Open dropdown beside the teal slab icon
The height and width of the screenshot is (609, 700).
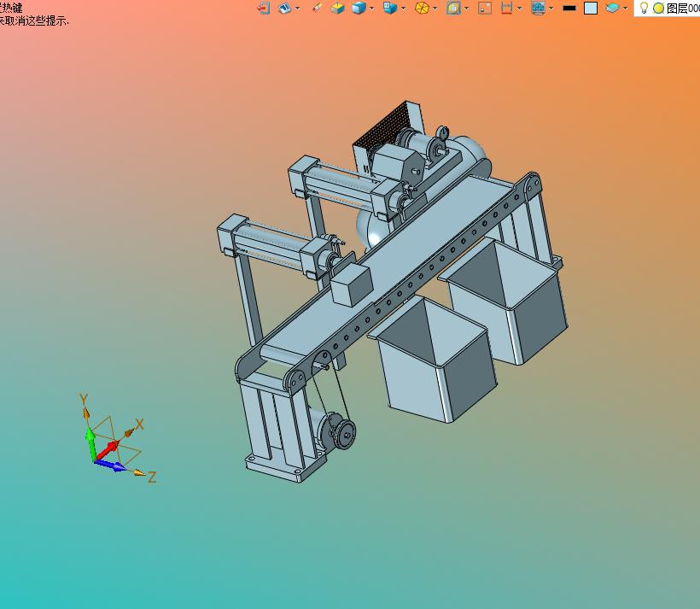(x=625, y=8)
